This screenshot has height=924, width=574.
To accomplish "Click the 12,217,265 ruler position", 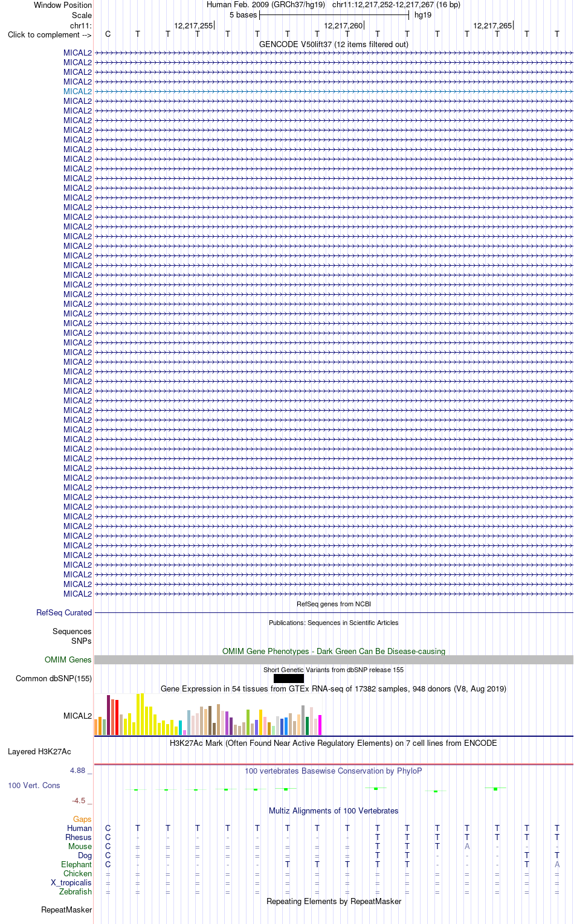I will [x=492, y=25].
